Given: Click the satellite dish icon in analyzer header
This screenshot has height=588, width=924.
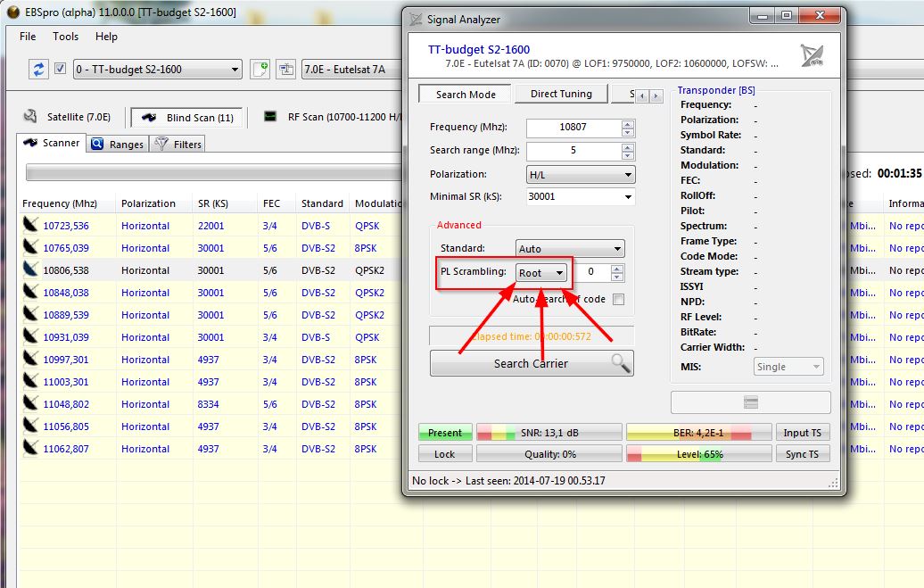Looking at the screenshot, I should click(x=812, y=55).
